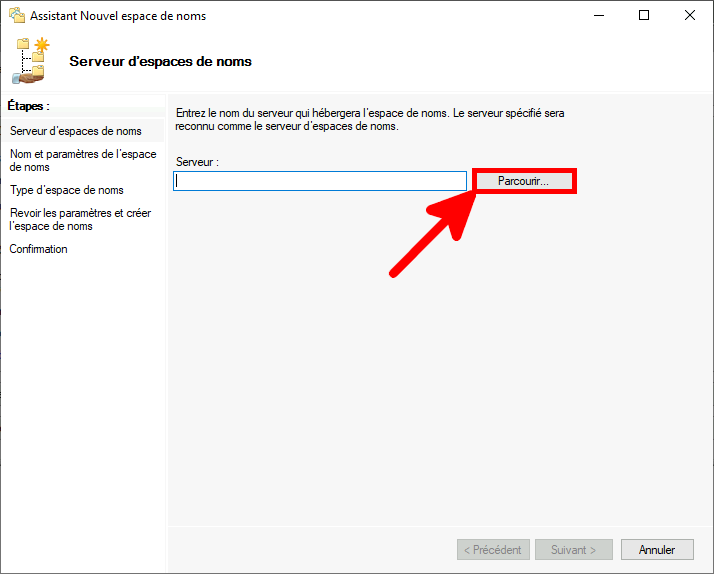Close the wizard with the X button
Screen dimensions: 714x574
[690, 16]
